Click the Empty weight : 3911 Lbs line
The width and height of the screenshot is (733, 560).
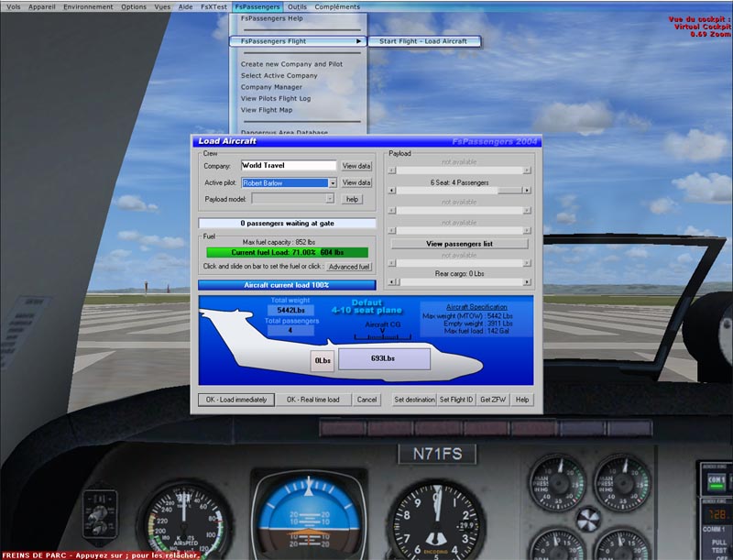(477, 324)
